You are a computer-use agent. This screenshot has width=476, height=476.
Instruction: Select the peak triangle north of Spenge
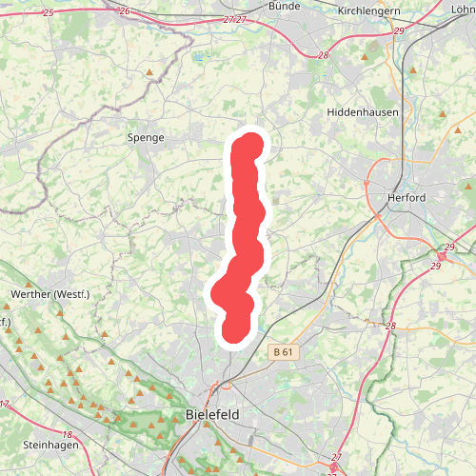coord(149,72)
